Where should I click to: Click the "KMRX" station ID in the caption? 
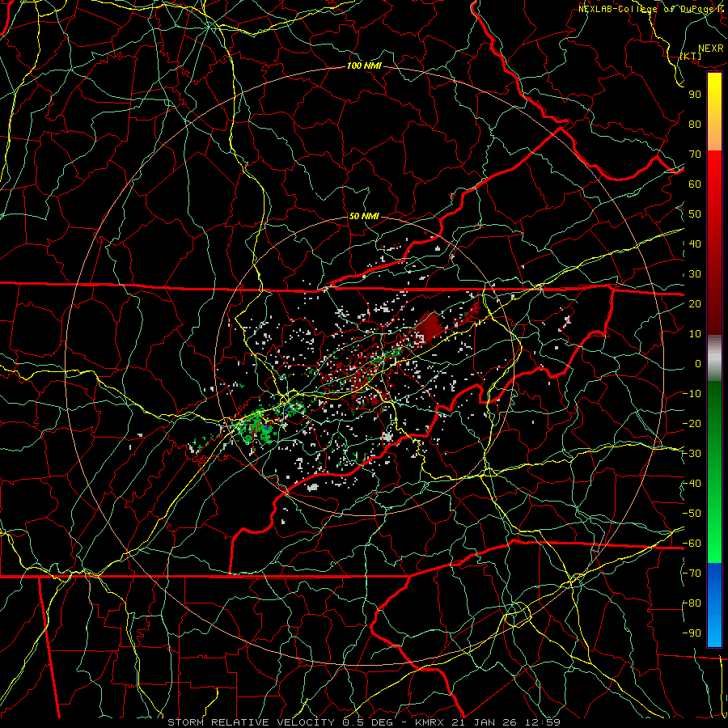[429, 722]
